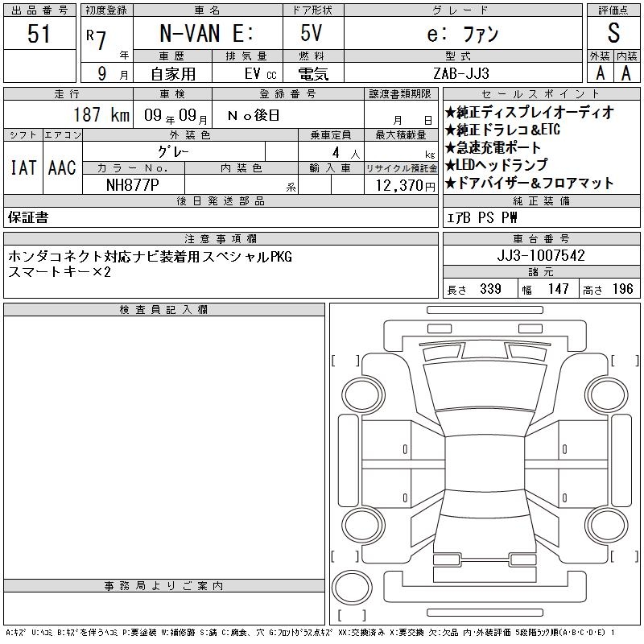
Task: Click the air conditioner value AAC
Action: pyautogui.click(x=63, y=167)
